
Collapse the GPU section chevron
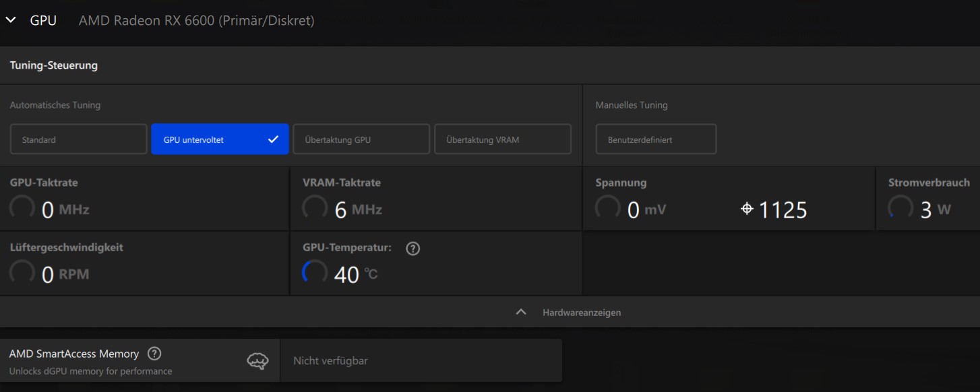10,20
